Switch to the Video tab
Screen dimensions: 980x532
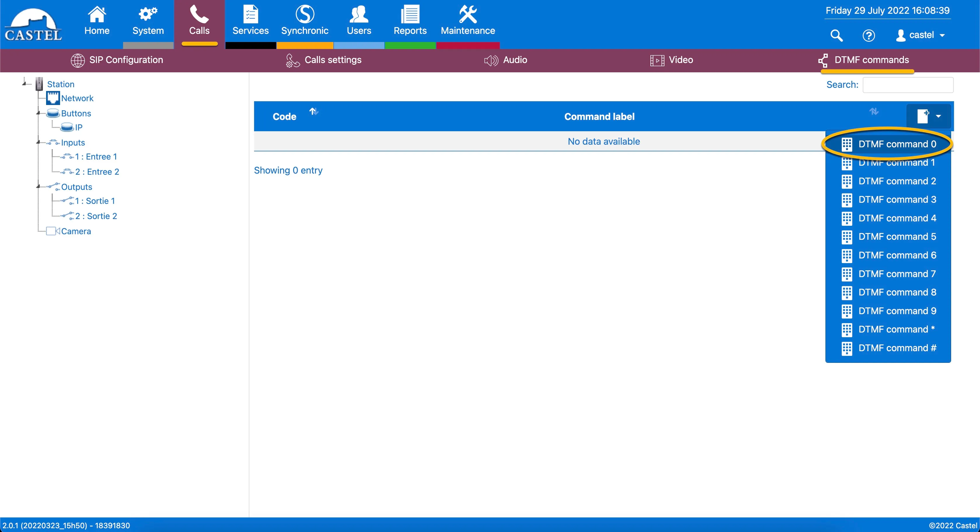coord(671,60)
